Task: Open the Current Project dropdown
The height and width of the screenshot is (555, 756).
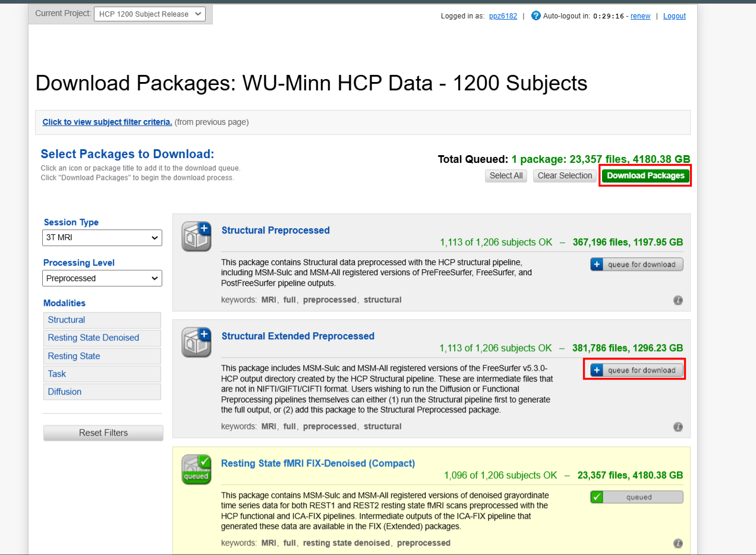Action: coord(150,14)
